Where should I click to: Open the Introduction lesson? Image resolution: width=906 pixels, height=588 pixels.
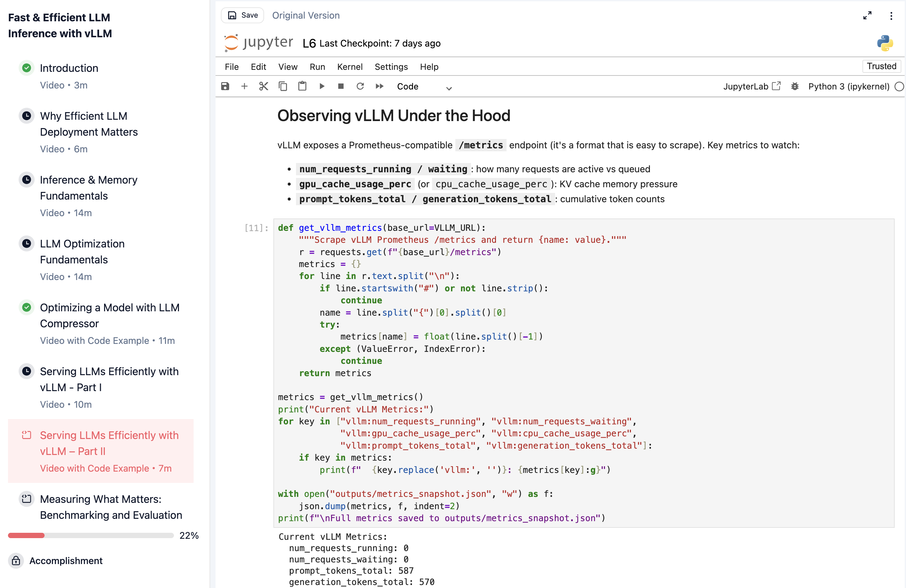click(69, 68)
